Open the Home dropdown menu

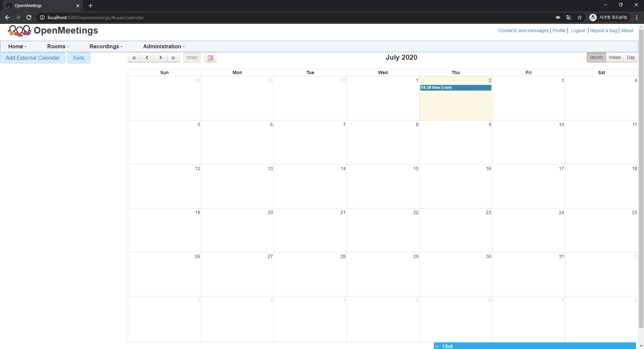click(17, 46)
